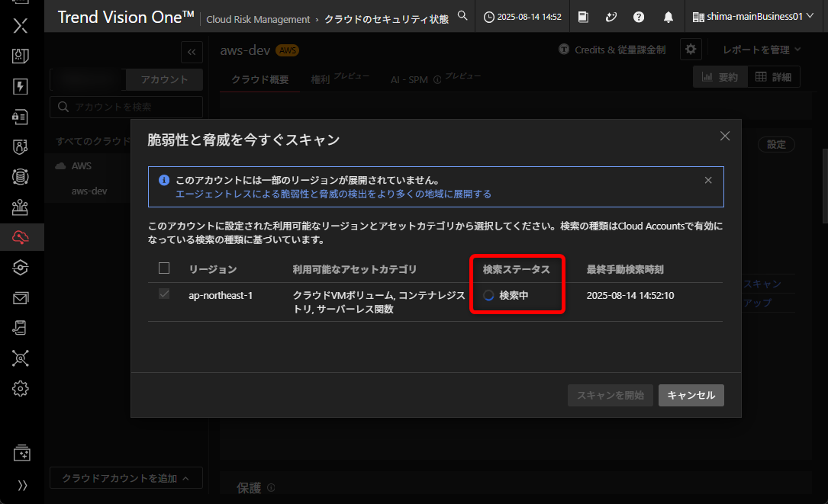Expand the shima-mainBusiness01 account menu

pos(753,17)
